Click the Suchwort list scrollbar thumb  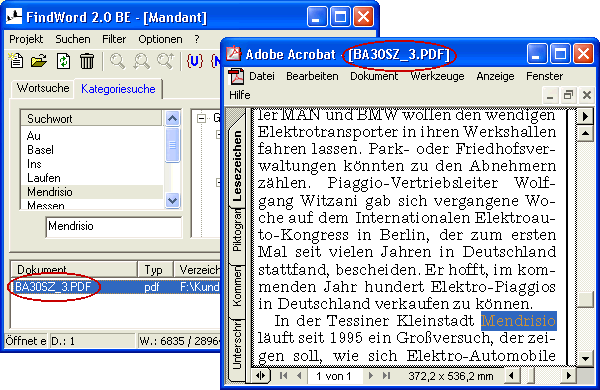tap(172, 145)
